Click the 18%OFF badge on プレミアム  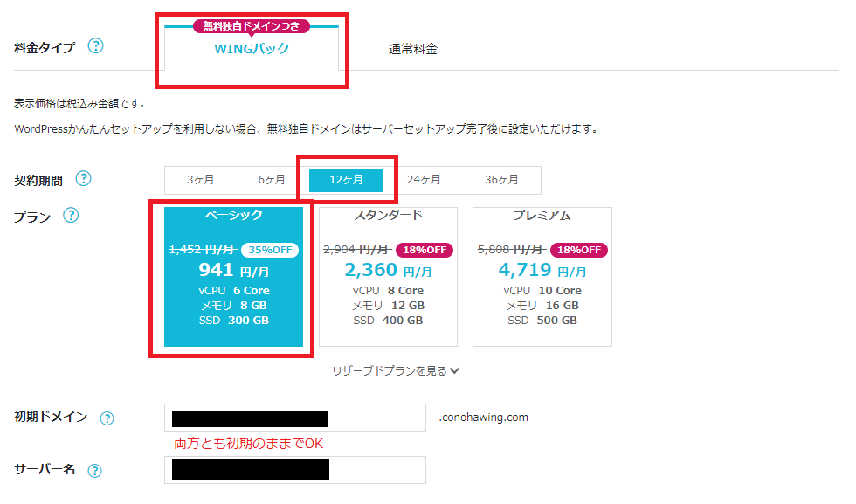(578, 250)
